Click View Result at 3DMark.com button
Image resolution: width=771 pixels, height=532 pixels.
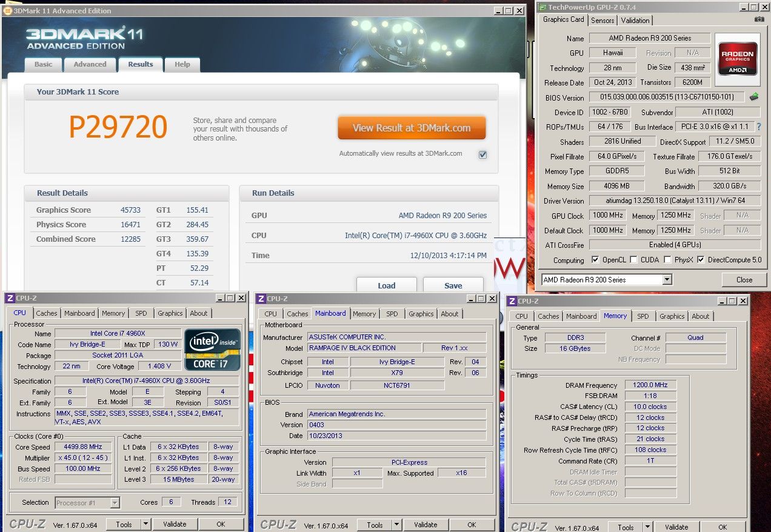coord(412,128)
